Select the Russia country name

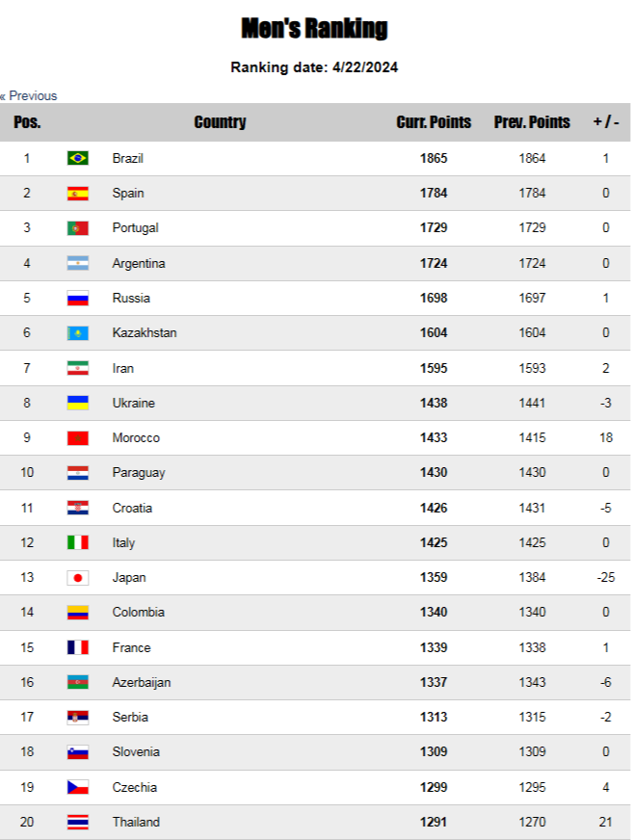(131, 298)
